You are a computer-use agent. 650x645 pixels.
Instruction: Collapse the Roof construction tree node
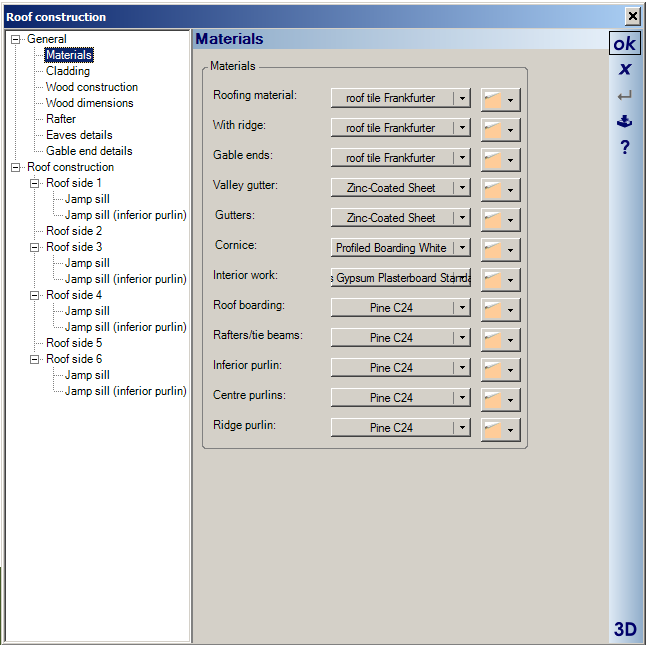16,167
